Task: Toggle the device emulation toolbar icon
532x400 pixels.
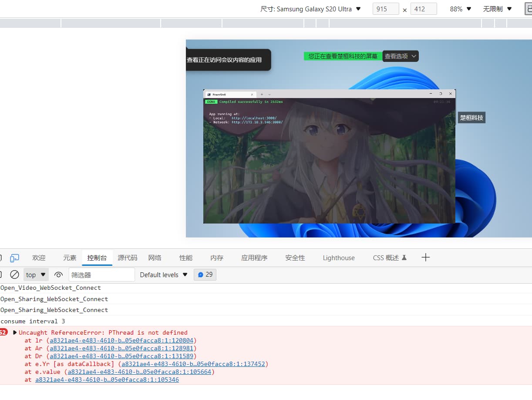Action: coord(15,258)
